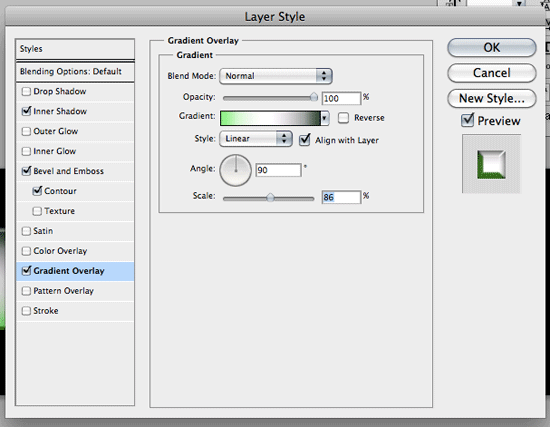This screenshot has height=427, width=550.
Task: Select the Inner Shadow label
Action: coord(60,111)
